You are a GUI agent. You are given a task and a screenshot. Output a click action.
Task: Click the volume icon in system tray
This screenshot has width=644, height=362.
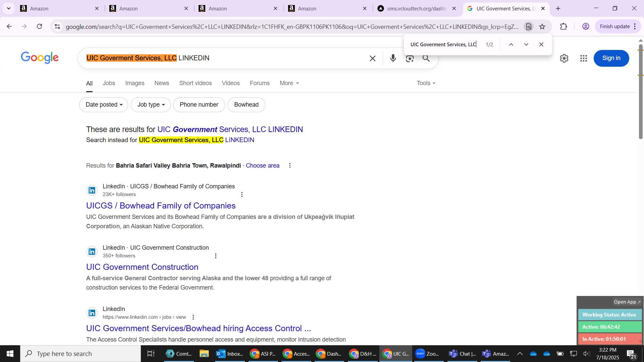[586, 354]
